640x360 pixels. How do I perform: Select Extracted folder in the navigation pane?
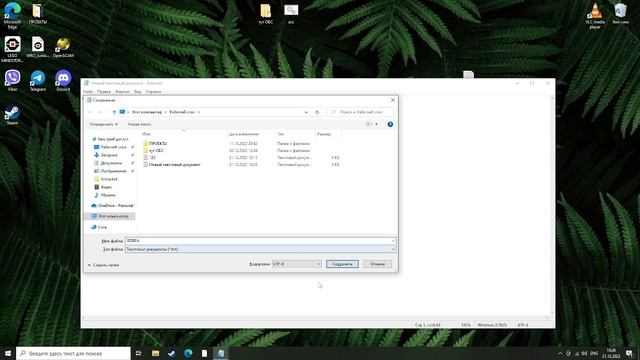pos(109,179)
